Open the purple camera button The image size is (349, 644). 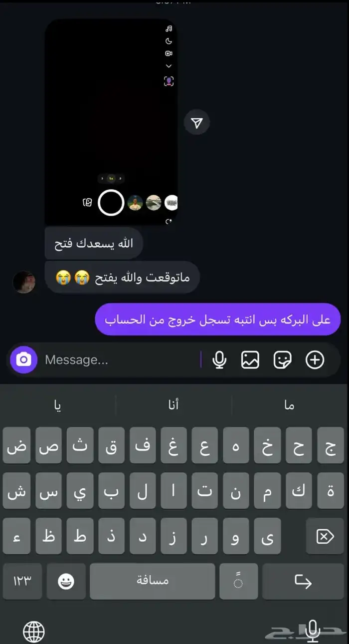point(24,359)
